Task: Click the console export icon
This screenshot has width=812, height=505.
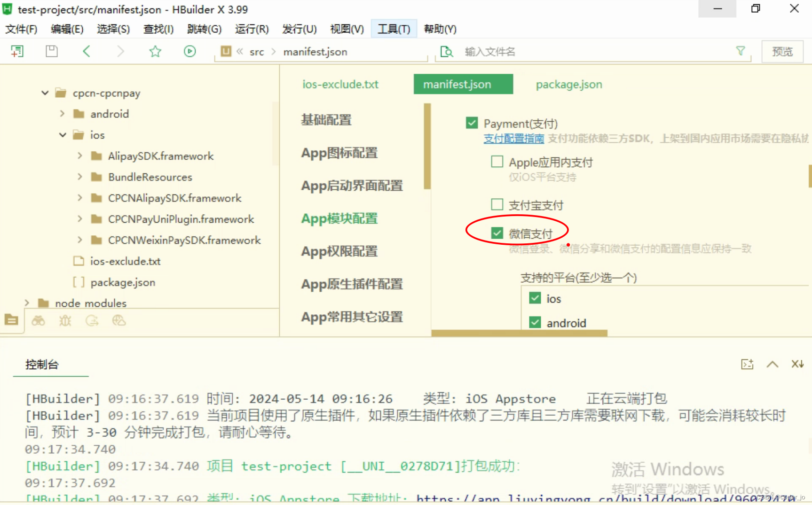Action: (x=747, y=364)
